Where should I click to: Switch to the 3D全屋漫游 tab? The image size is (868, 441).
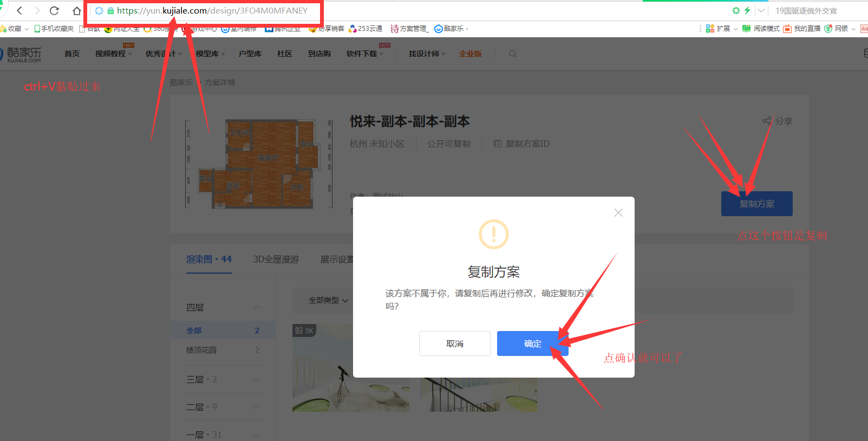click(x=276, y=260)
